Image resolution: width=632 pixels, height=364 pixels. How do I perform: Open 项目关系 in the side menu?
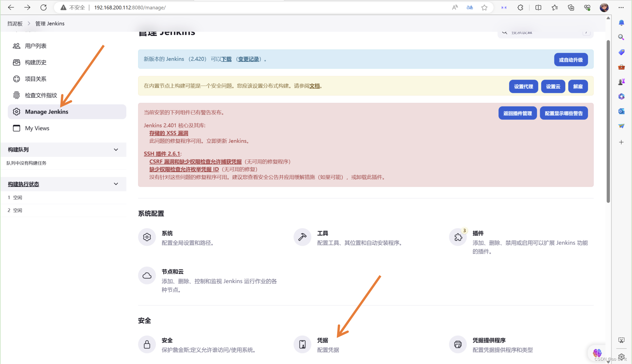[x=67, y=79]
